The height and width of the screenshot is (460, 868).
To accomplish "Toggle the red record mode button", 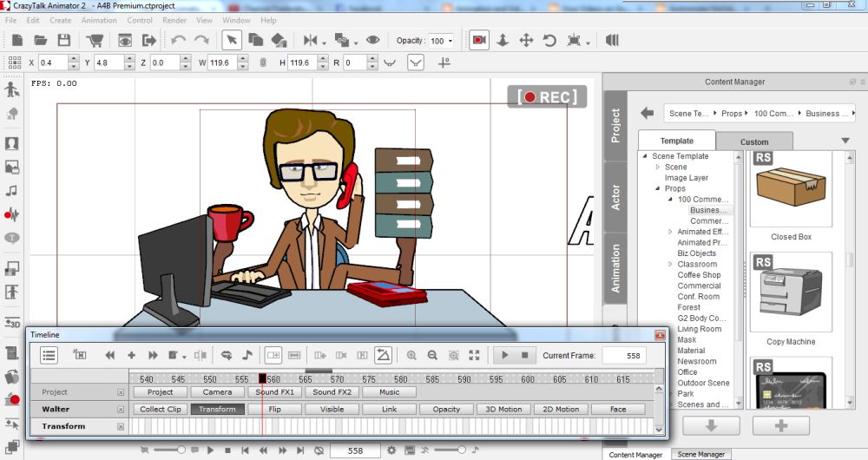I will tap(478, 40).
